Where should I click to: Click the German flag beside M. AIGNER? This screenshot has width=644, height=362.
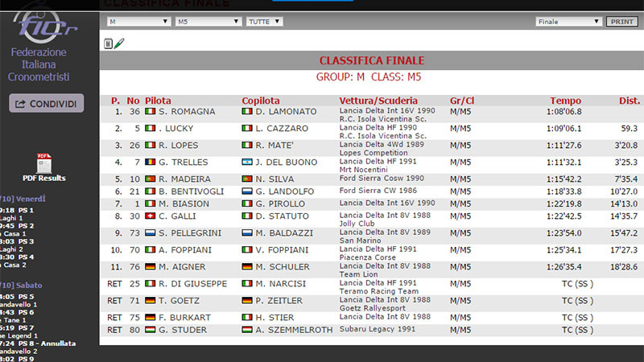[150, 266]
